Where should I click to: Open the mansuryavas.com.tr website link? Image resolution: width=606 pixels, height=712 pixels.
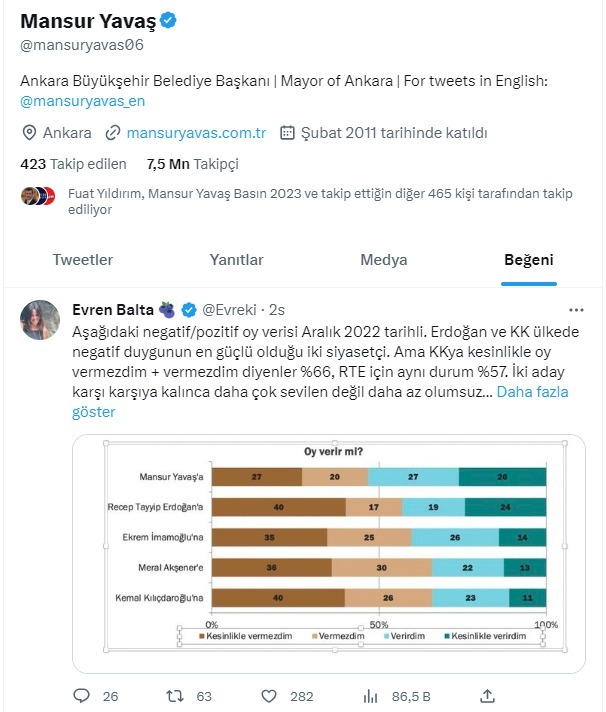[x=195, y=132]
